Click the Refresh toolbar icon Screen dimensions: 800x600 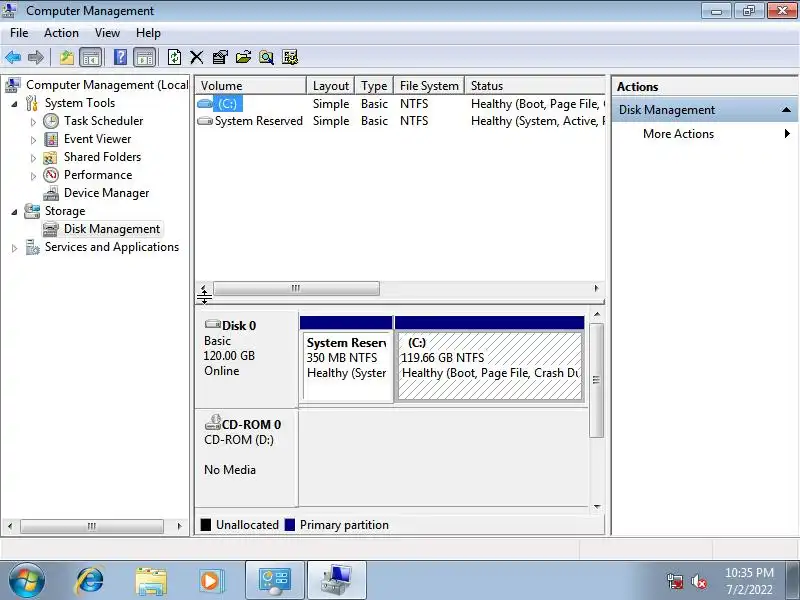pyautogui.click(x=174, y=57)
